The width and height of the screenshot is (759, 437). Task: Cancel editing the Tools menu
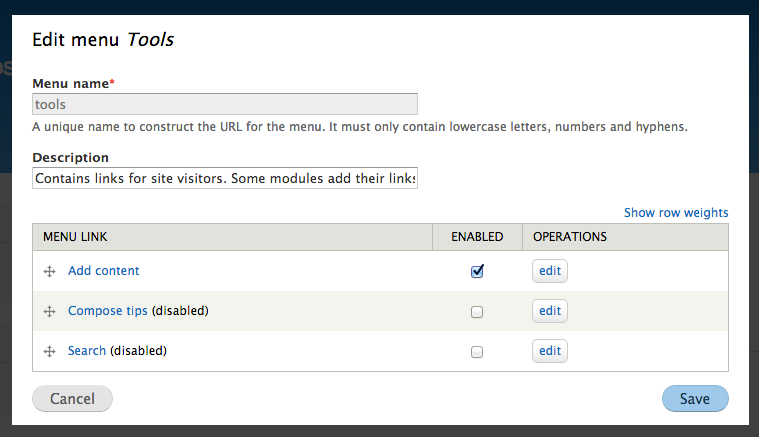click(73, 398)
